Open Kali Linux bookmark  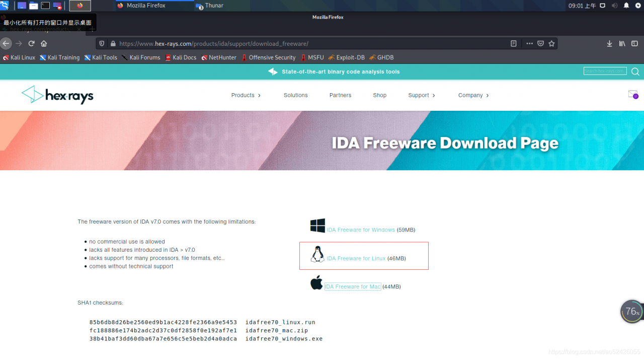coord(19,57)
